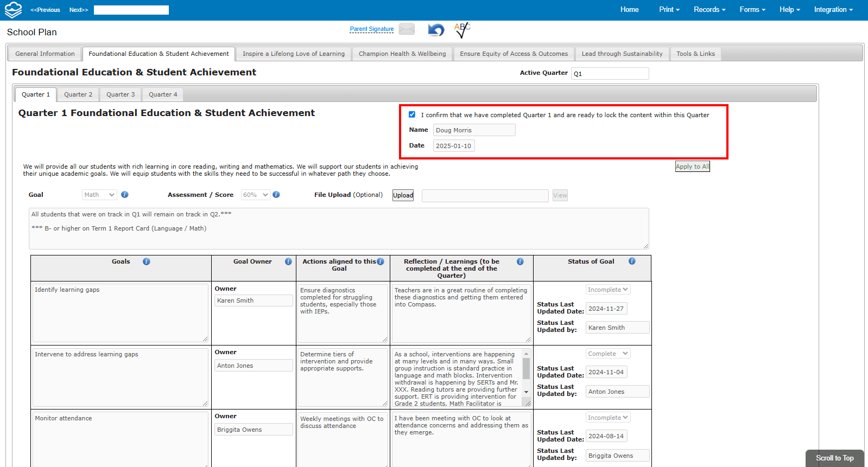Click the Upload button
Viewport: 868px width, 467px height.
tap(403, 195)
